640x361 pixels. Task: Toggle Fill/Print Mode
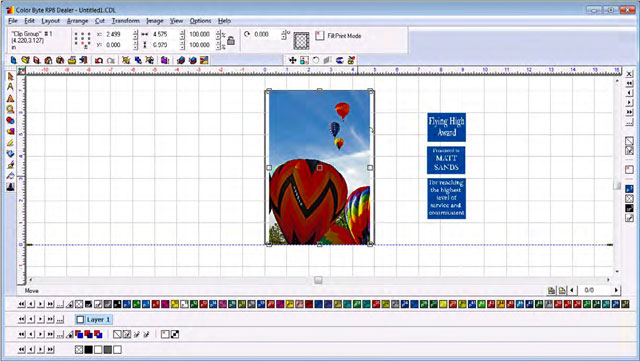click(x=320, y=36)
